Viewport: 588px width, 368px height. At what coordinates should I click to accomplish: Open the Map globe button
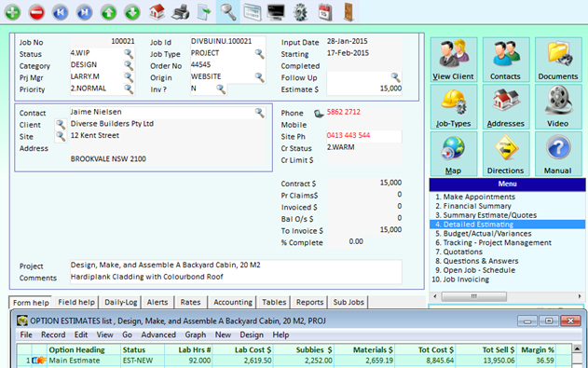pos(454,154)
